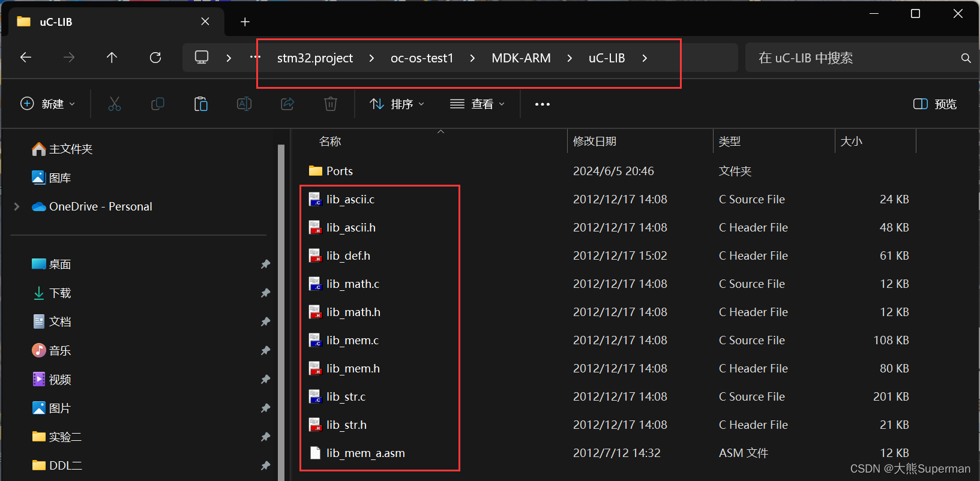Select file lib_math.c
This screenshot has height=481, width=980.
click(353, 284)
